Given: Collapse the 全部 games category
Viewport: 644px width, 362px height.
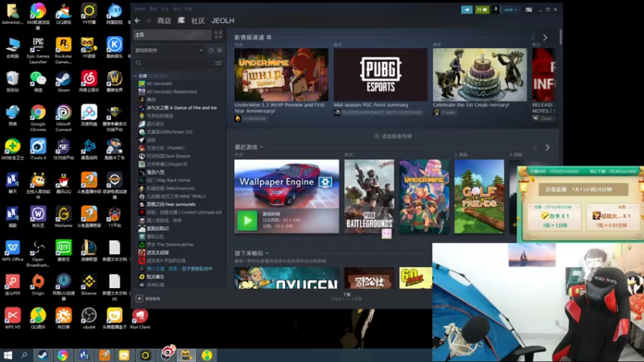Looking at the screenshot, I should tap(135, 76).
